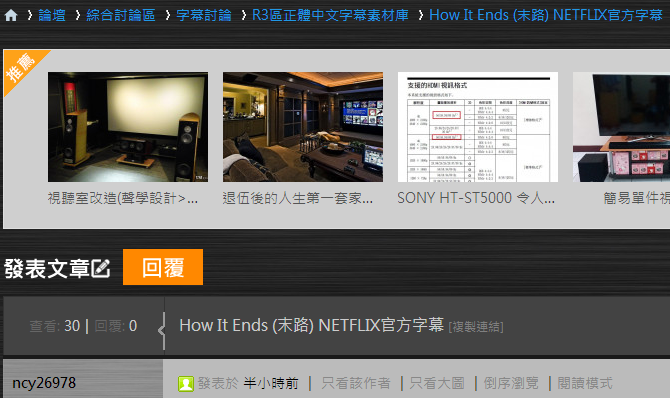Click the 半小時前 post time
This screenshot has width=670, height=398.
pos(271,383)
